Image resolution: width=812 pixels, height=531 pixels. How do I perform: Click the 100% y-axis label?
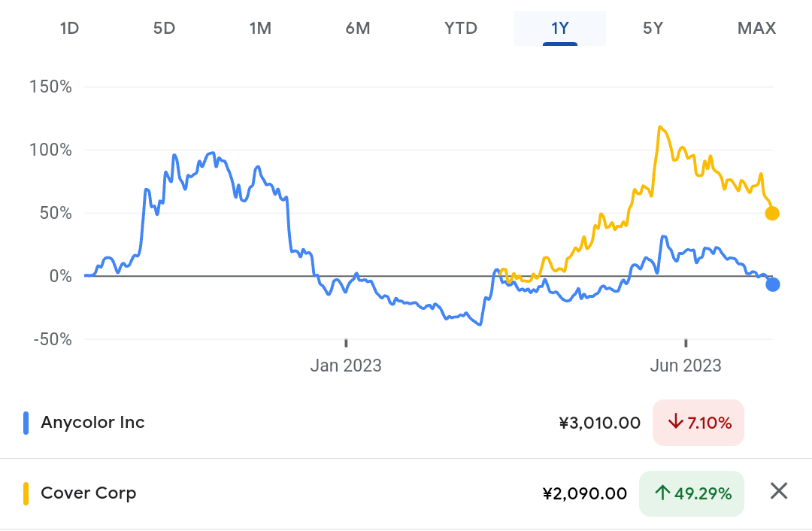click(51, 150)
